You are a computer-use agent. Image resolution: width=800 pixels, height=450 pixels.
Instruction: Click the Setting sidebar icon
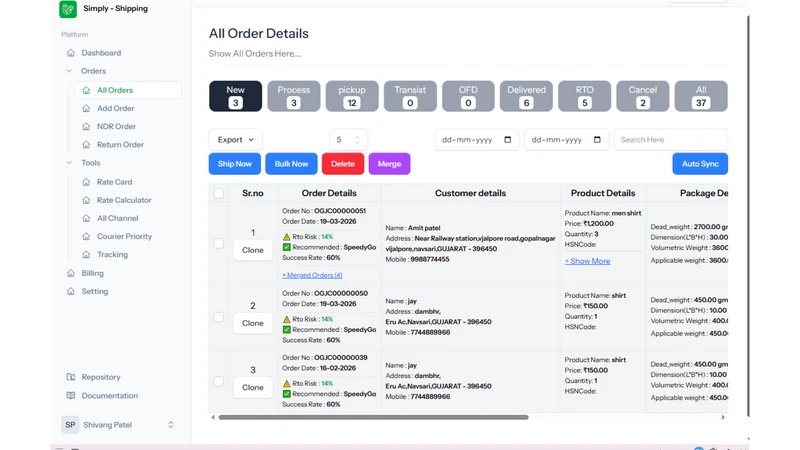coord(71,291)
